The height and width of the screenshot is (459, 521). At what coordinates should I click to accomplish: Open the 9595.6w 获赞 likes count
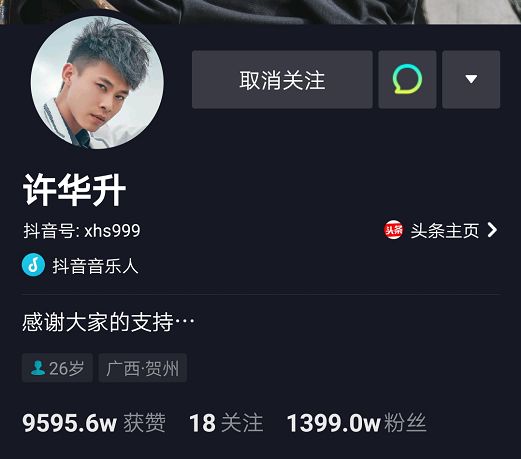[x=94, y=423]
